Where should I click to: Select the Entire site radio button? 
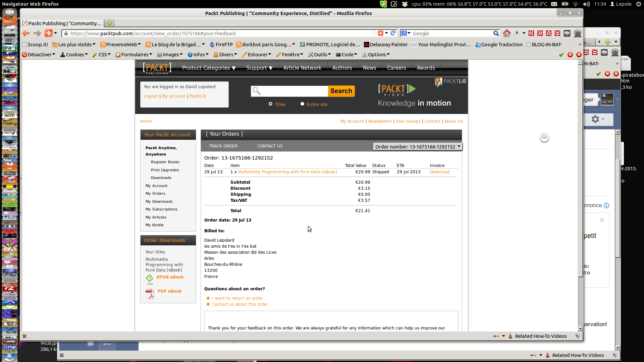302,104
